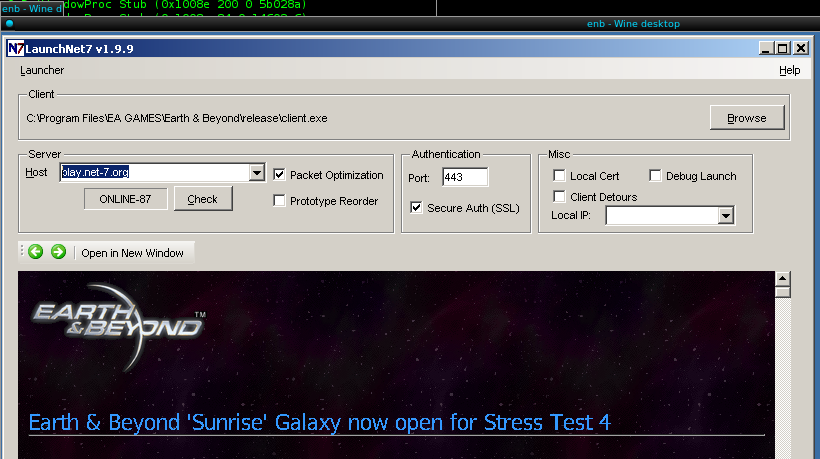Go back with the green back arrow
This screenshot has width=820, height=459.
(x=36, y=252)
